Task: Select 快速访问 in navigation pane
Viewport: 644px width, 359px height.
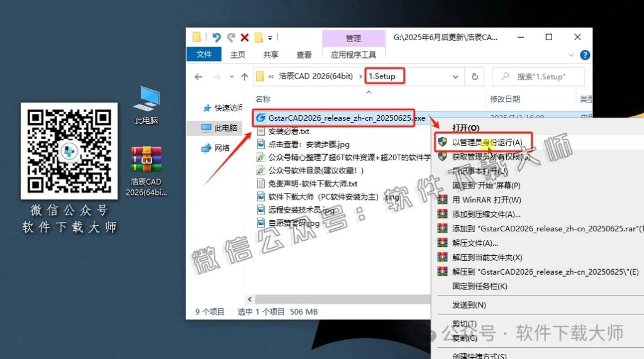Action: [223, 108]
